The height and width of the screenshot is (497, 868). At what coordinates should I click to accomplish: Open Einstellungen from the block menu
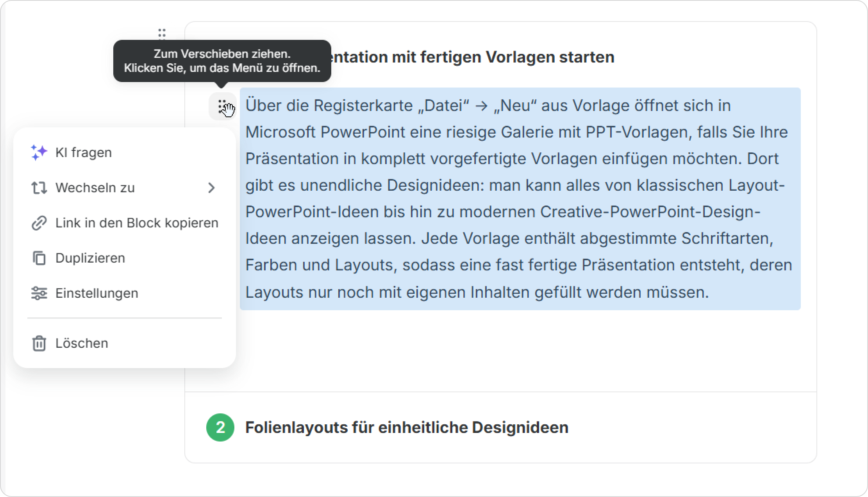point(97,293)
